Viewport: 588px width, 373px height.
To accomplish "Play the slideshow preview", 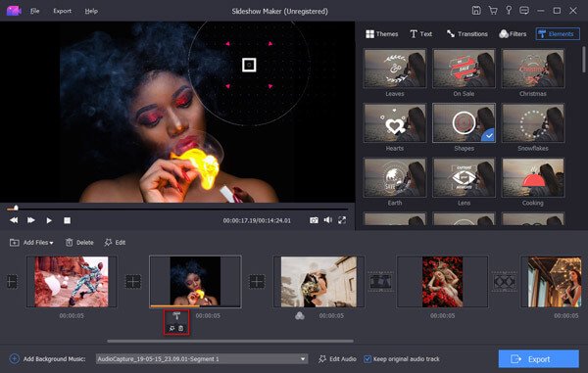I will tap(49, 220).
